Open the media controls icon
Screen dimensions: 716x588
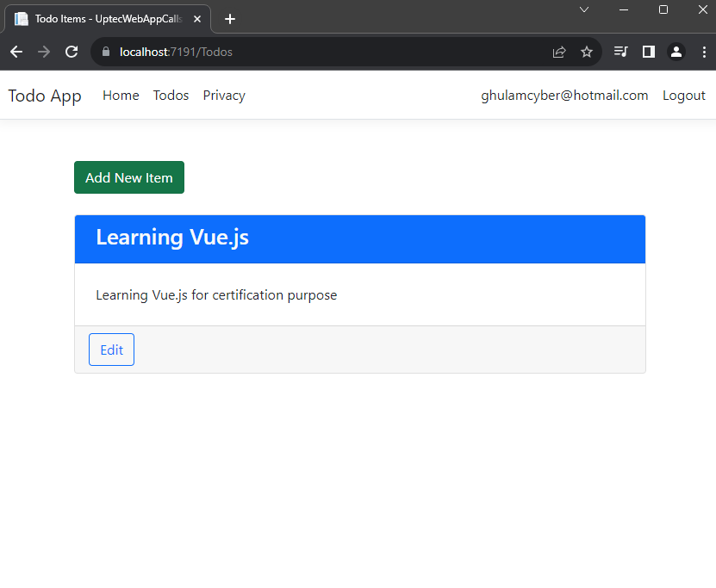[x=620, y=52]
